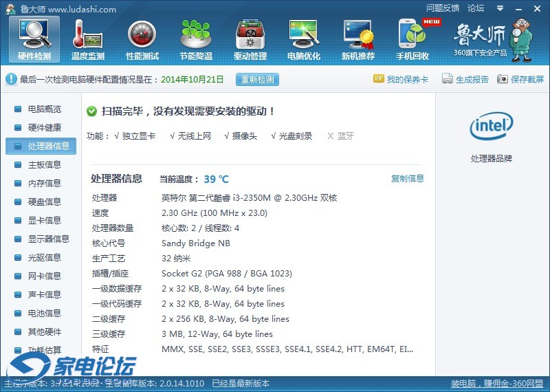Screen dimensions: 550x392
Task: Show 内存信息 memory details
Action: (44, 184)
